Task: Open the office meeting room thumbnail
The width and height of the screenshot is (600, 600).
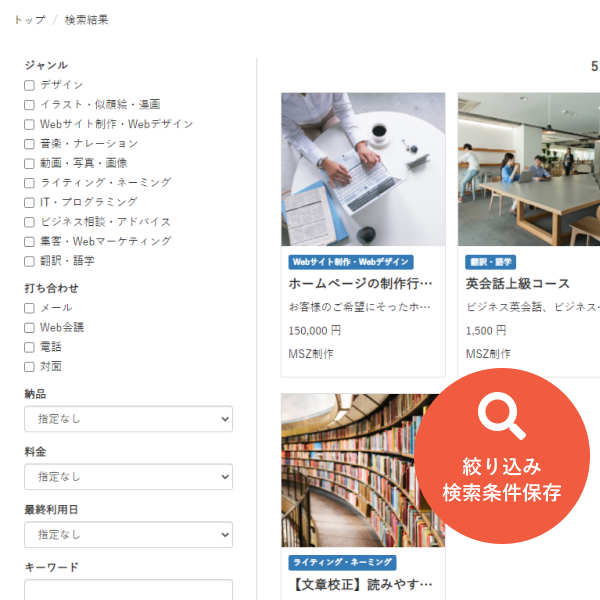Action: pyautogui.click(x=529, y=169)
